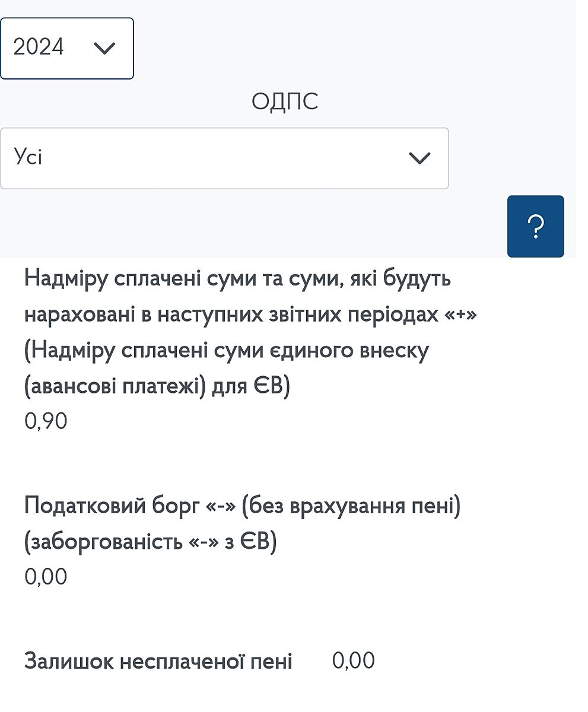Expand the ОДПС dropdown showing Усі
This screenshot has width=588, height=712.
pyautogui.click(x=224, y=158)
